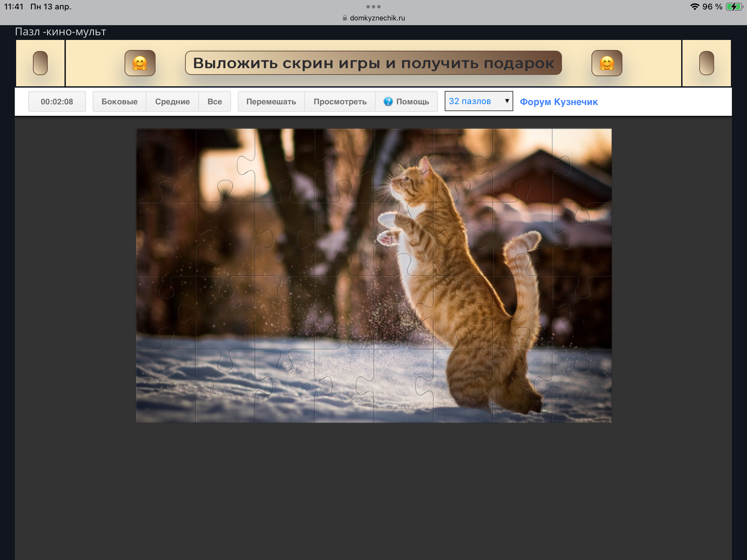Click the left hugging emoji button
Image resolution: width=747 pixels, height=560 pixels.
click(x=140, y=63)
